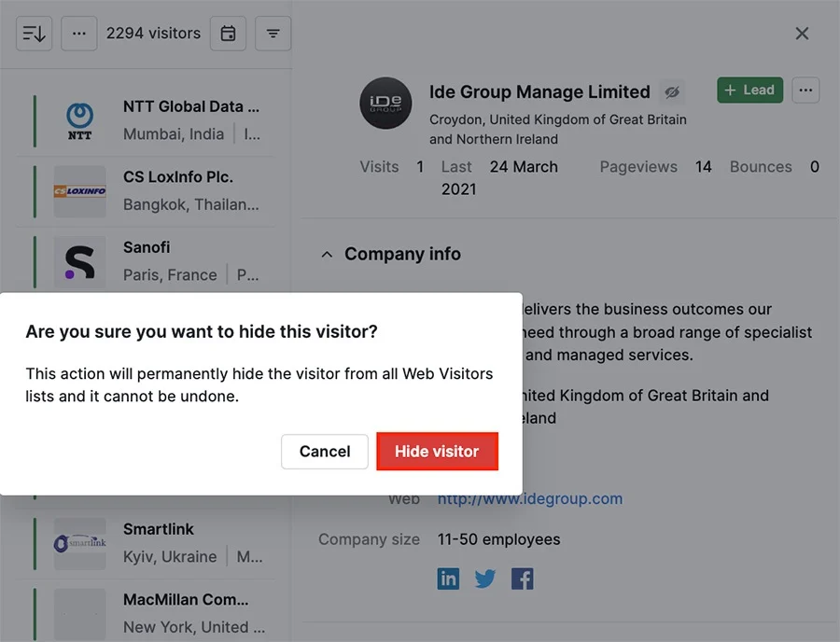This screenshot has width=840, height=642.
Task: Select the Sanofi visitor entry
Action: point(146,259)
